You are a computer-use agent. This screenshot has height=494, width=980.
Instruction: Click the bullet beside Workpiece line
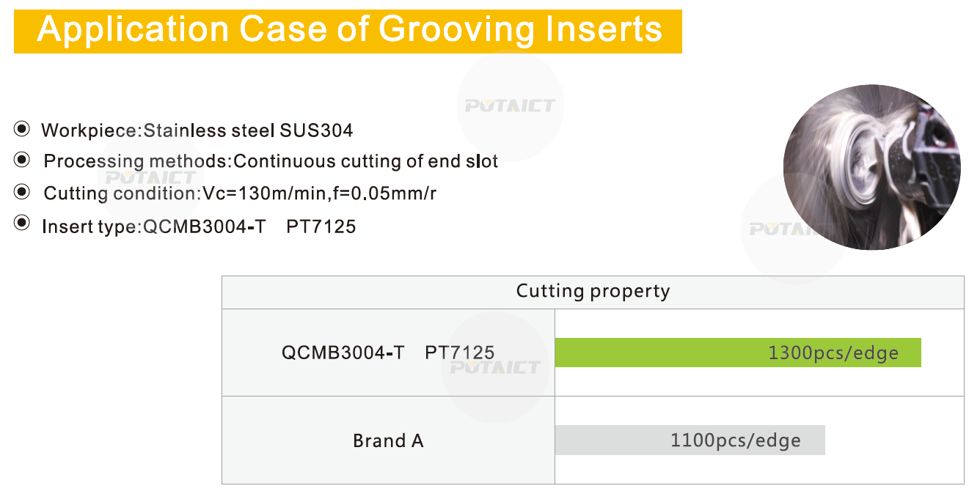[x=22, y=130]
